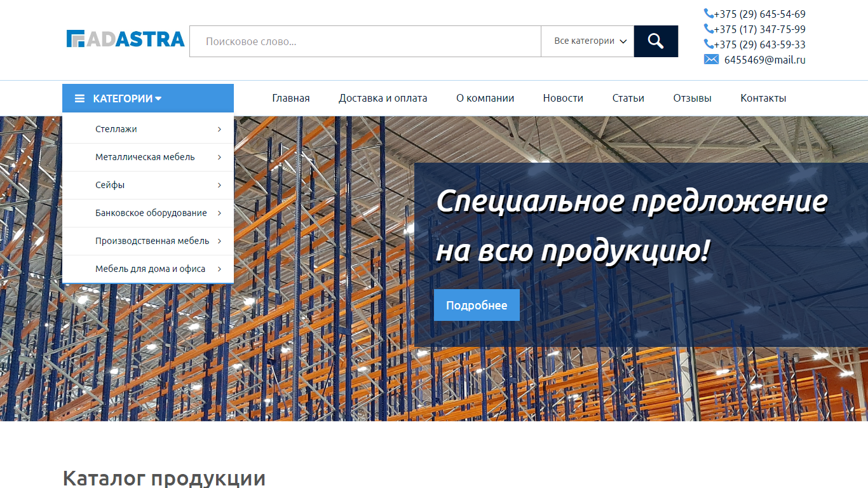Select the Стеллажи category
868x488 pixels.
(116, 129)
